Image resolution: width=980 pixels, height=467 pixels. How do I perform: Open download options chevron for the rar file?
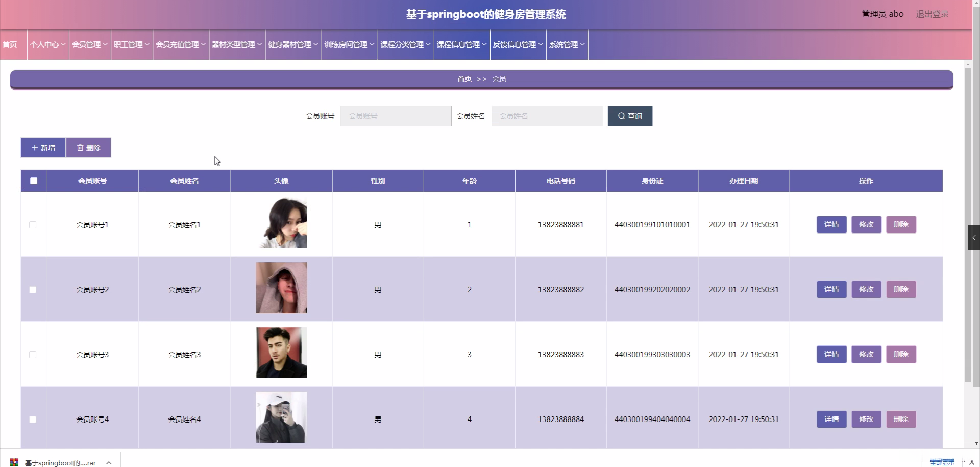pyautogui.click(x=109, y=463)
